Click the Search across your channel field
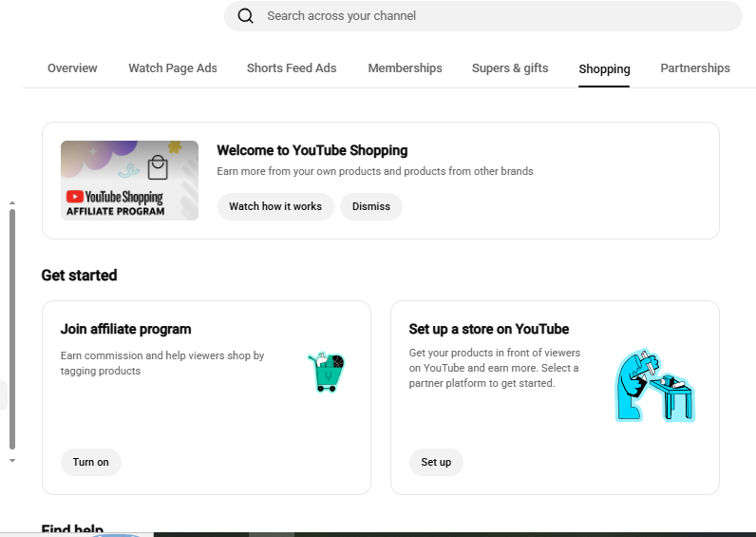Viewport: 756px width, 537px height. (483, 16)
